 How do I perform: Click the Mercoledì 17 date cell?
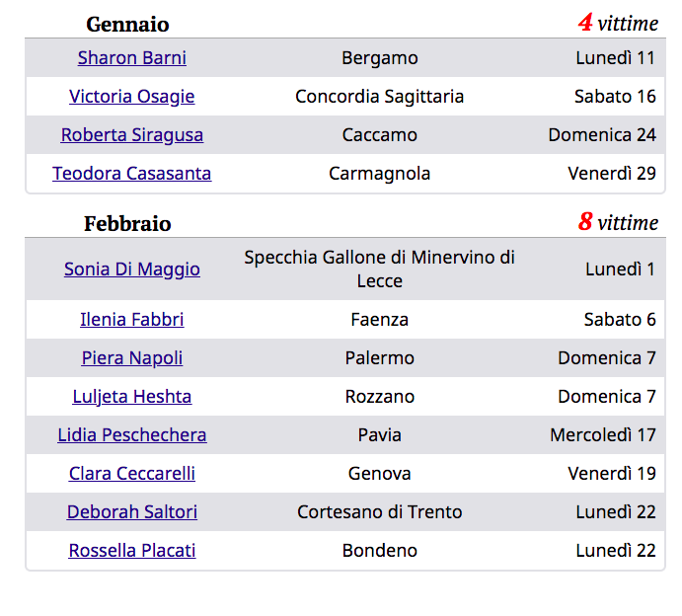(602, 435)
